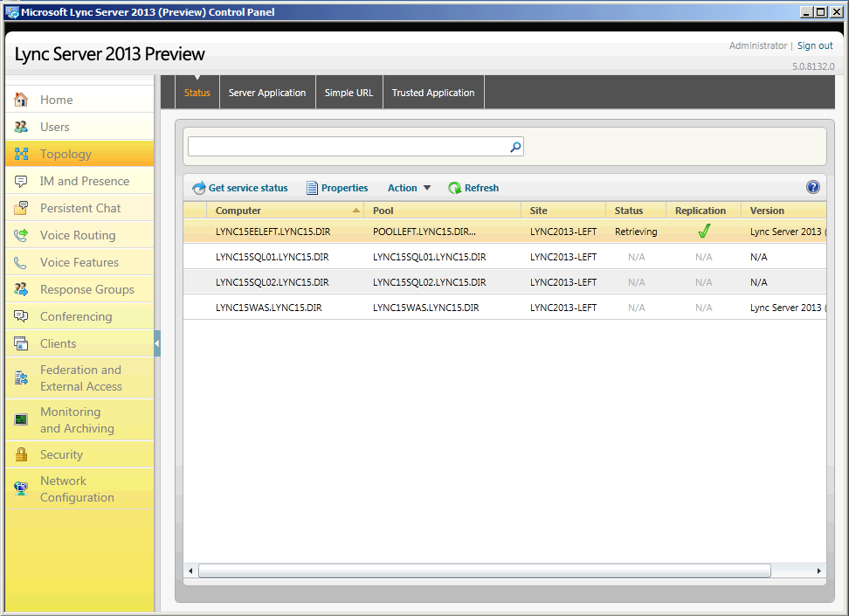This screenshot has width=849, height=616.
Task: Click the Security padlock icon
Action: tap(21, 453)
